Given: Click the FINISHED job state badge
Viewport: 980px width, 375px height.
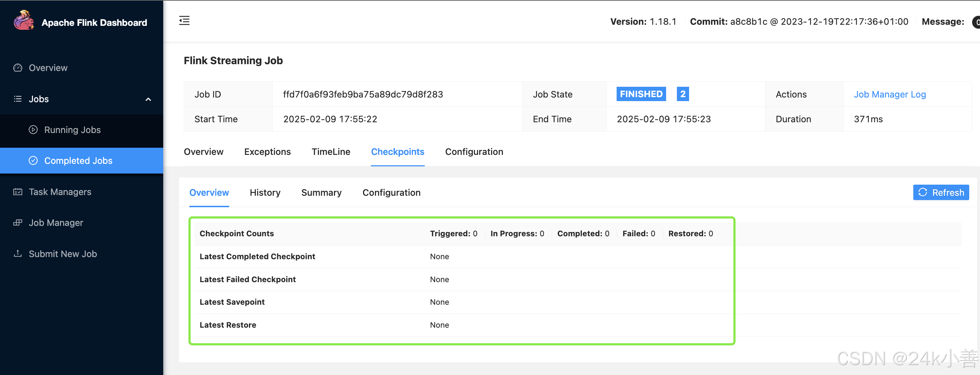Looking at the screenshot, I should coord(641,94).
